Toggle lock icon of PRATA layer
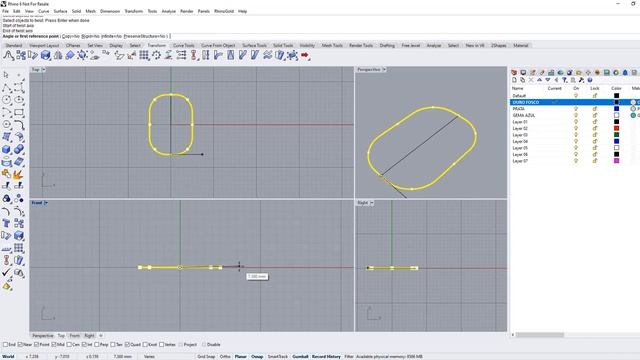640x360 pixels. tap(595, 109)
